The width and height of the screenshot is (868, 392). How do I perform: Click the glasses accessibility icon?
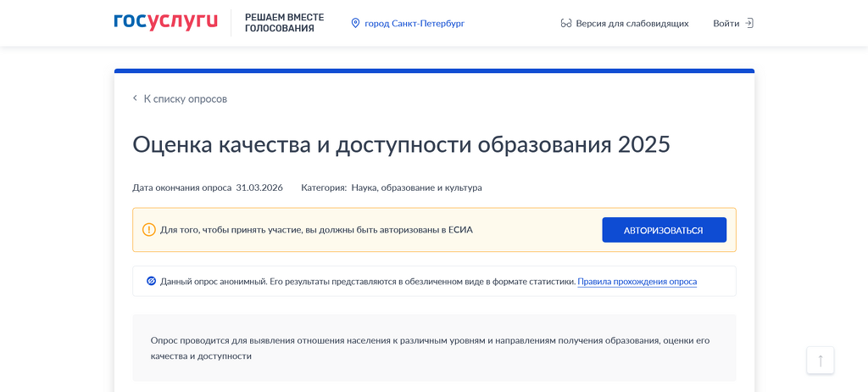coord(566,23)
